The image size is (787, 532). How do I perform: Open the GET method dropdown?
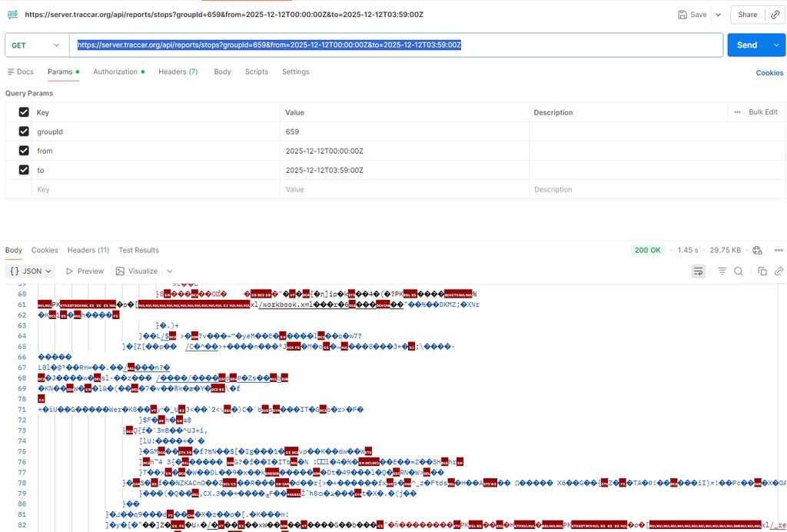pos(35,45)
